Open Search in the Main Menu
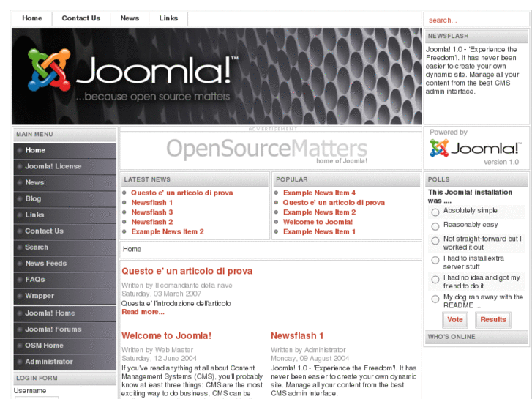This screenshot has width=532, height=399. pyautogui.click(x=65, y=247)
